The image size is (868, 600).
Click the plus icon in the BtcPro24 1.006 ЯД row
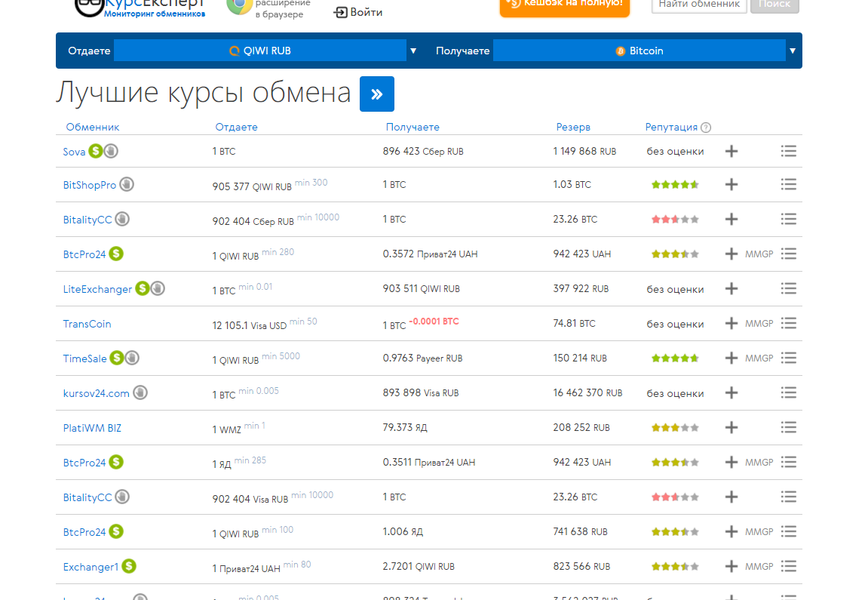(x=732, y=532)
